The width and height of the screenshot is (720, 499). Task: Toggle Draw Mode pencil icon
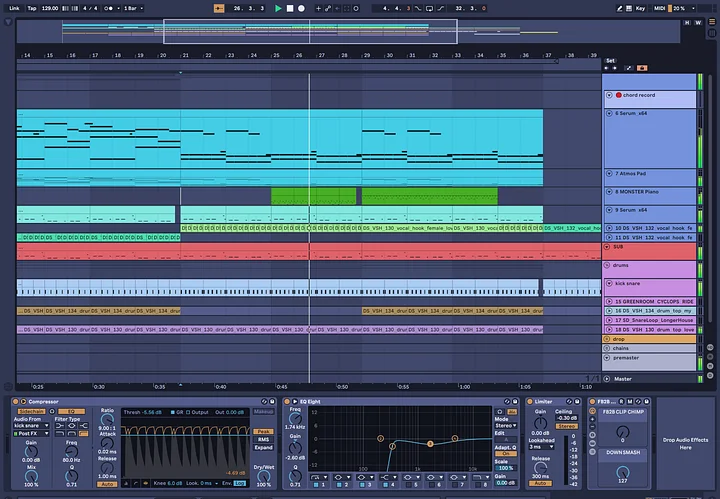tap(619, 8)
